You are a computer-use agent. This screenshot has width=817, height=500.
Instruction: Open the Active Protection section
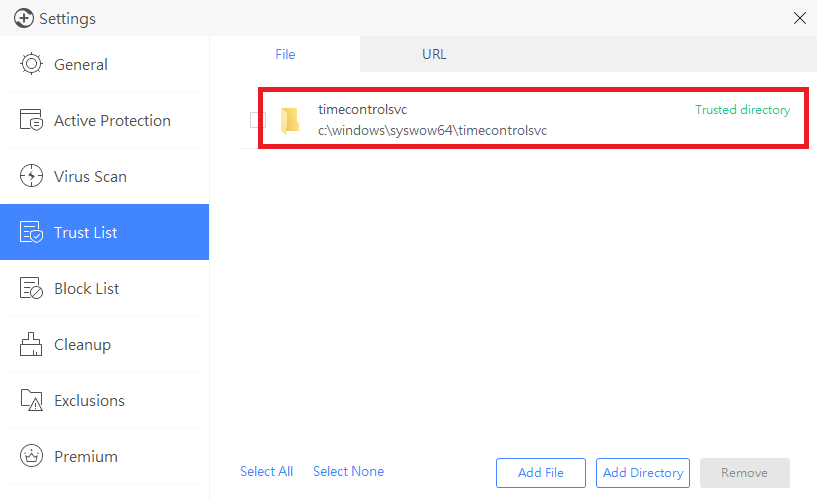pos(104,120)
